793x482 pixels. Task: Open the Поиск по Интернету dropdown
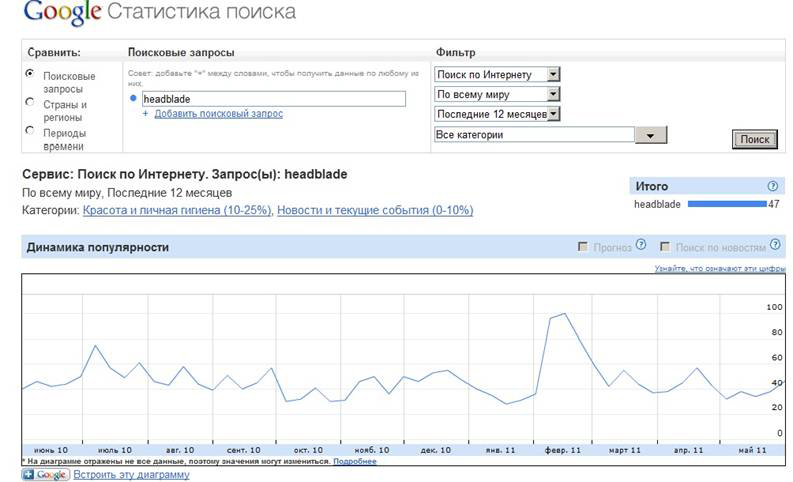554,75
